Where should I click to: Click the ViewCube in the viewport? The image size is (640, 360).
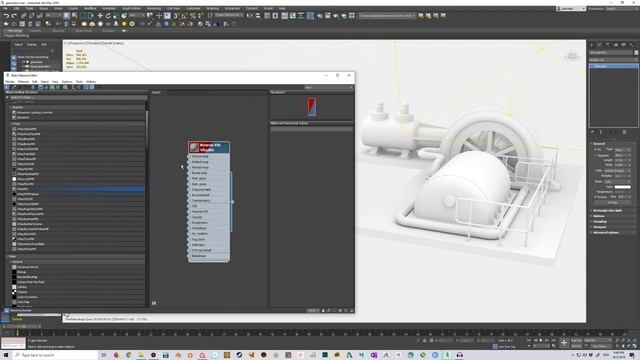pos(572,55)
